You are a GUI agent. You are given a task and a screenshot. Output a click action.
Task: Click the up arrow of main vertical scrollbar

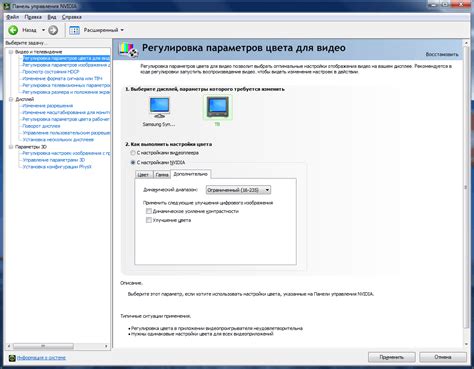point(466,43)
